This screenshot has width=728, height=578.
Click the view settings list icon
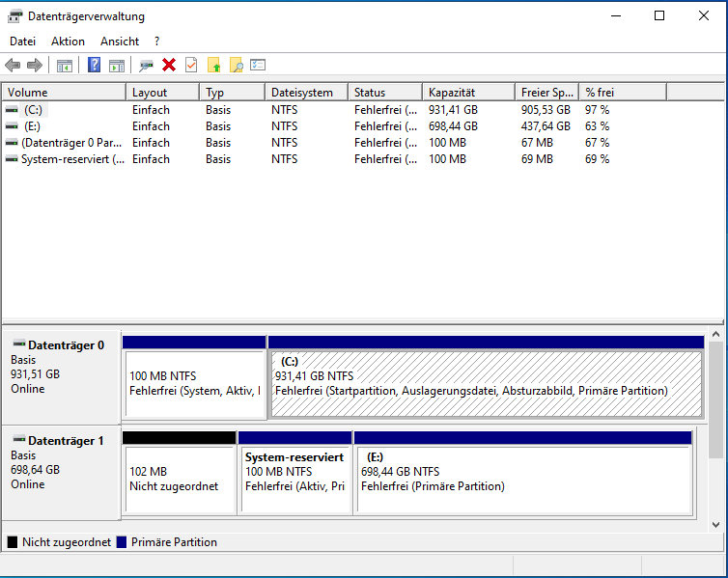258,65
